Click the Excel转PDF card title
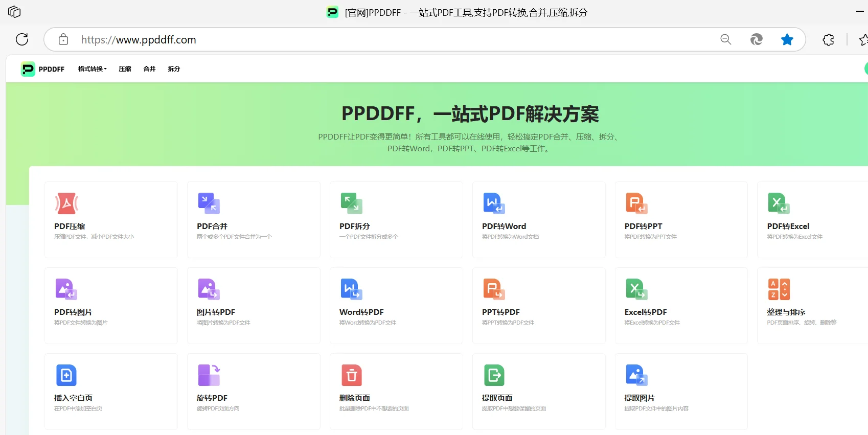Viewport: 868px width, 435px height. point(646,312)
